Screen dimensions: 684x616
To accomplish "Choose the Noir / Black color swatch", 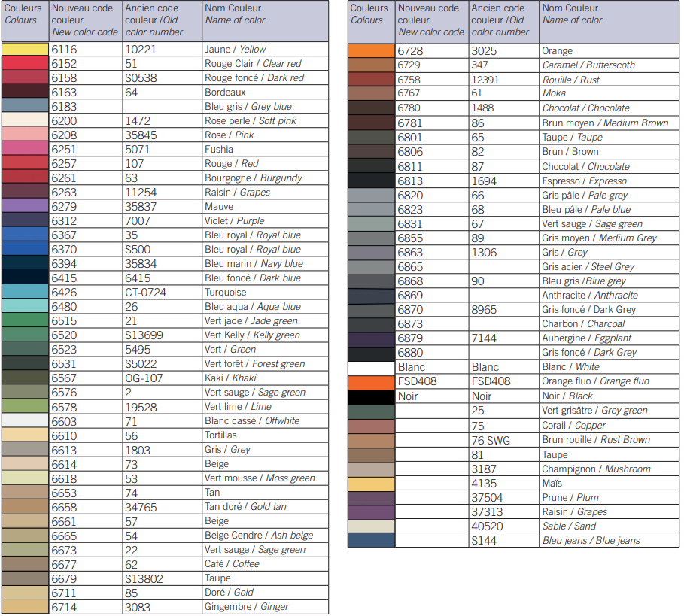I will coord(371,396).
